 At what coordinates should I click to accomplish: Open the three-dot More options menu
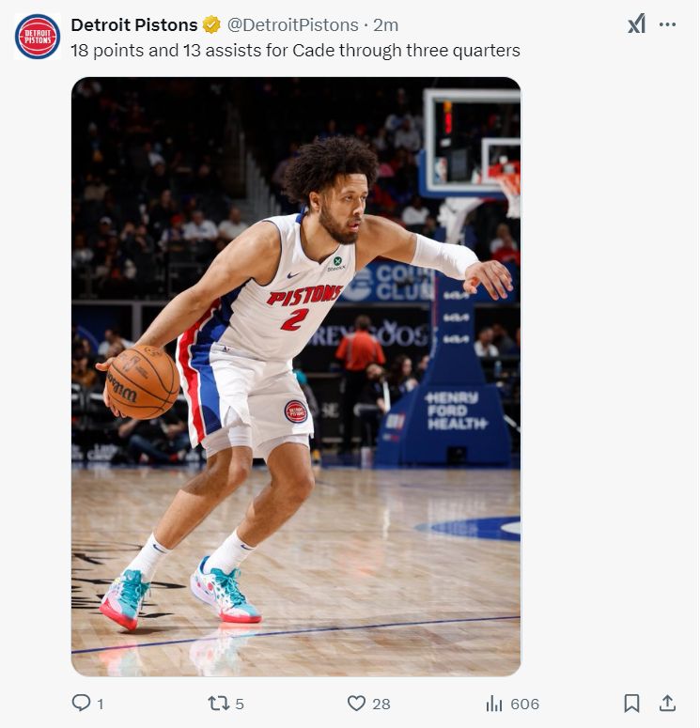(x=668, y=24)
